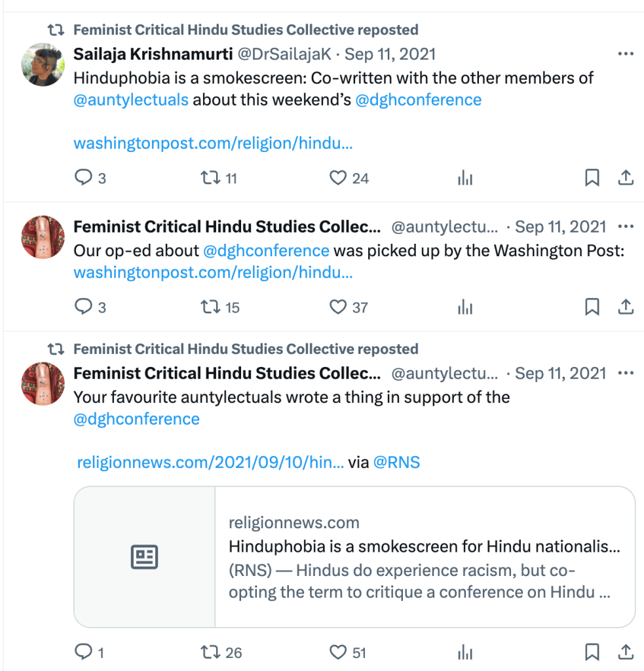View analytics for Sailaja Krishnamurti's tweet

tap(465, 178)
